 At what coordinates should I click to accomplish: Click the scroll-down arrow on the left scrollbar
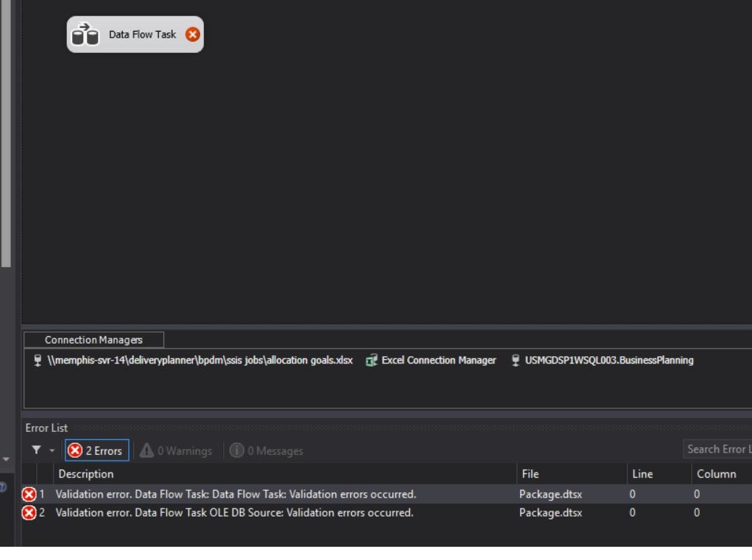click(6, 459)
